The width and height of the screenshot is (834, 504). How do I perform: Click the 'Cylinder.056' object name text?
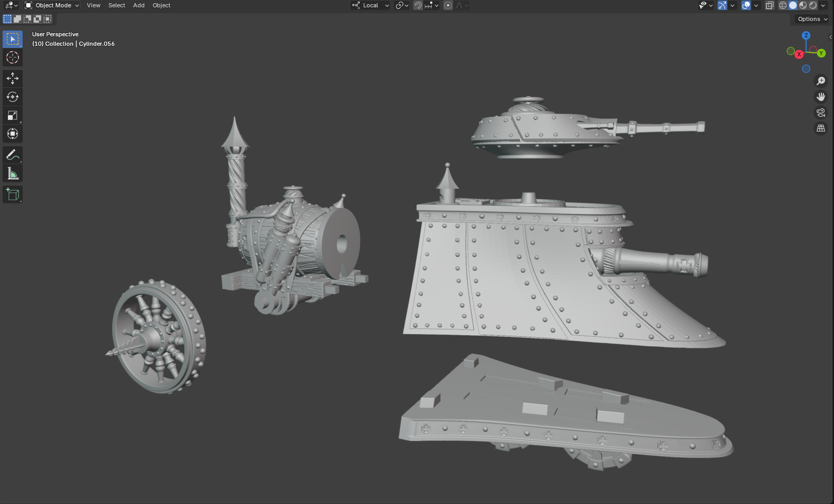click(x=97, y=44)
